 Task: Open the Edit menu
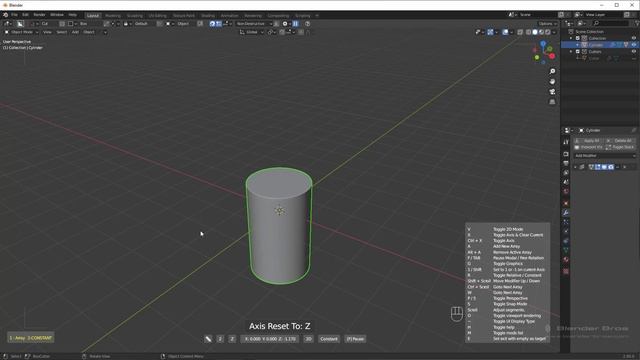coord(25,15)
